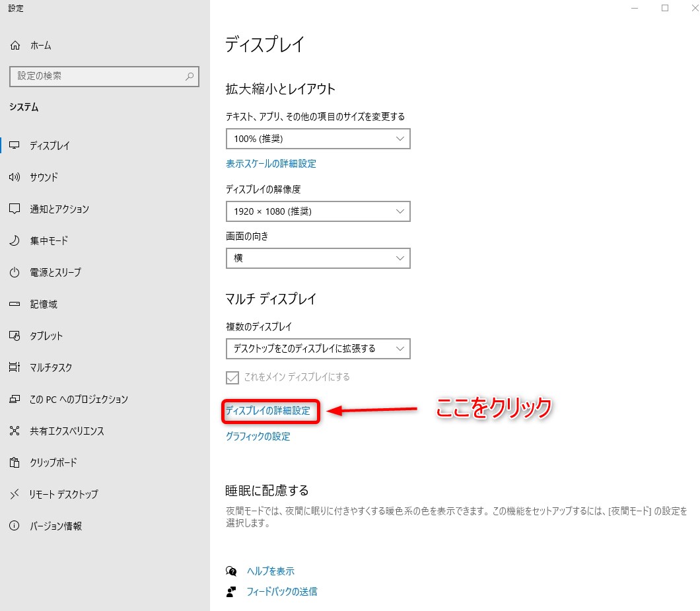Open the 1920 × 1080 resolution dropdown
Viewport: 700px width, 611px height.
(318, 212)
